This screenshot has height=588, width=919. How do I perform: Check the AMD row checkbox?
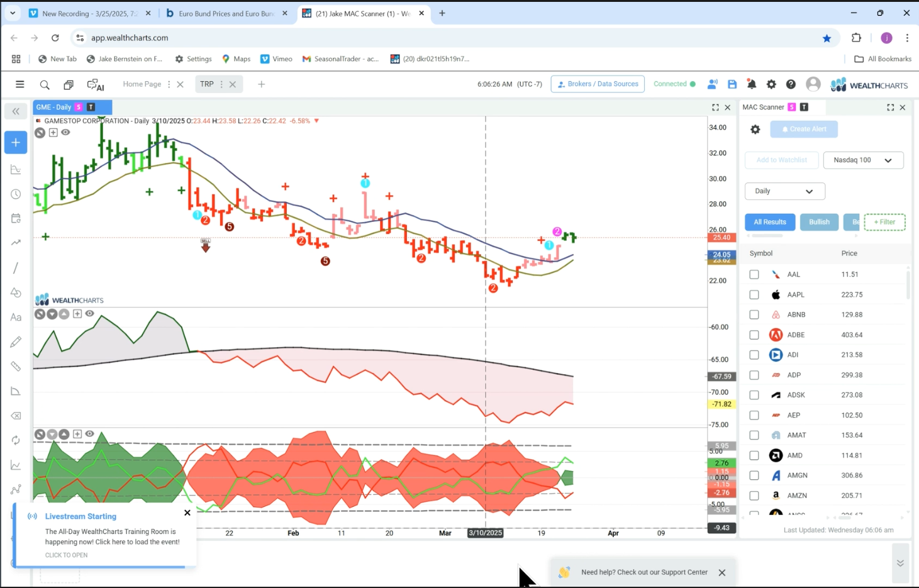point(754,455)
